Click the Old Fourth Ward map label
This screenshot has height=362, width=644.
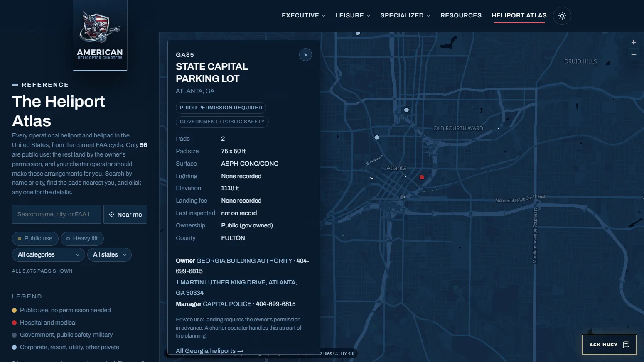458,128
